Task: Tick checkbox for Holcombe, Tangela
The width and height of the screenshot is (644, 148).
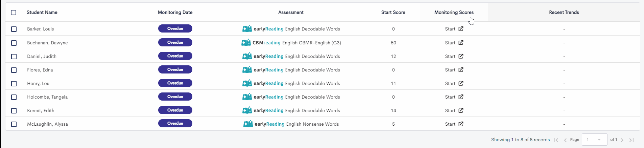Action: pyautogui.click(x=14, y=97)
